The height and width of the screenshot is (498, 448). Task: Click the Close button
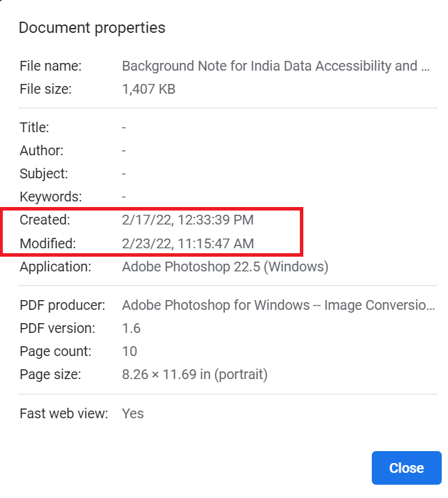(406, 468)
